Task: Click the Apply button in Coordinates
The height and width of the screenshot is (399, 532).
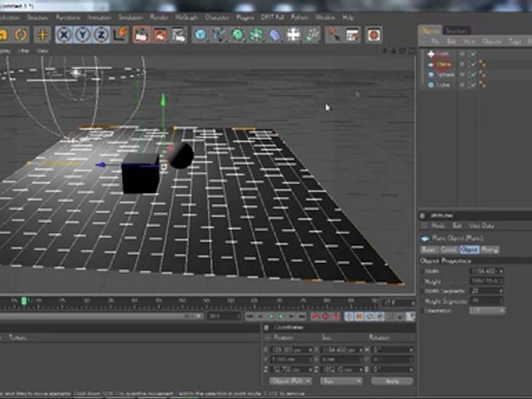Action: coord(392,381)
